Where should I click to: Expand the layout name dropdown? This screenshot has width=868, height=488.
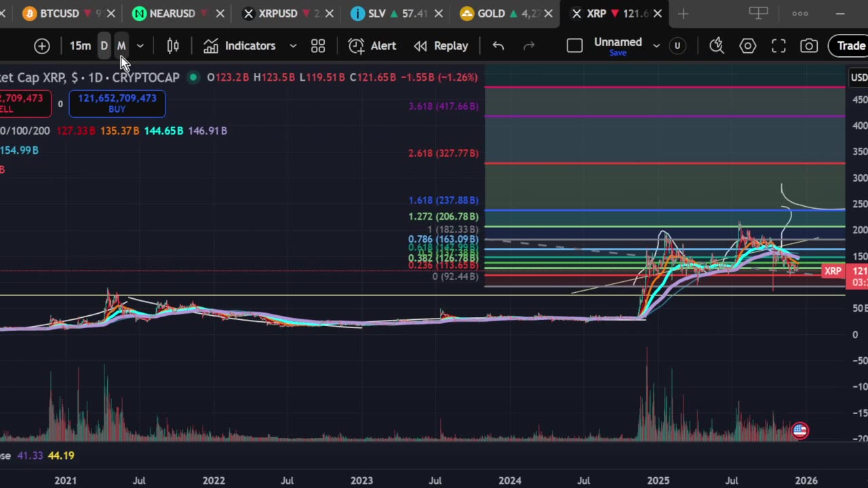point(656,46)
